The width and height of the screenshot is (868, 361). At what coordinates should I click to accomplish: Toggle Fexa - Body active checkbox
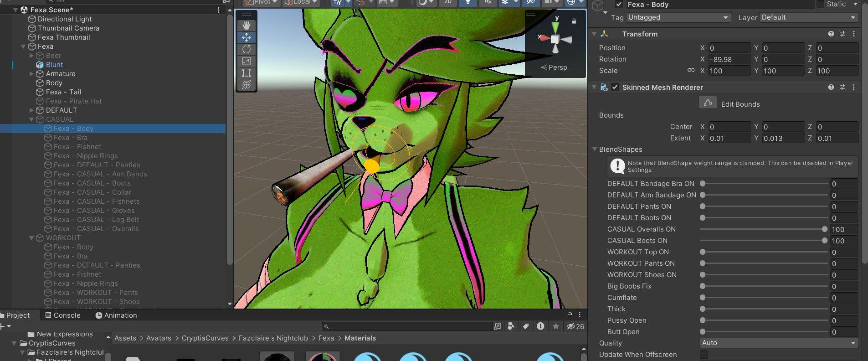click(619, 5)
